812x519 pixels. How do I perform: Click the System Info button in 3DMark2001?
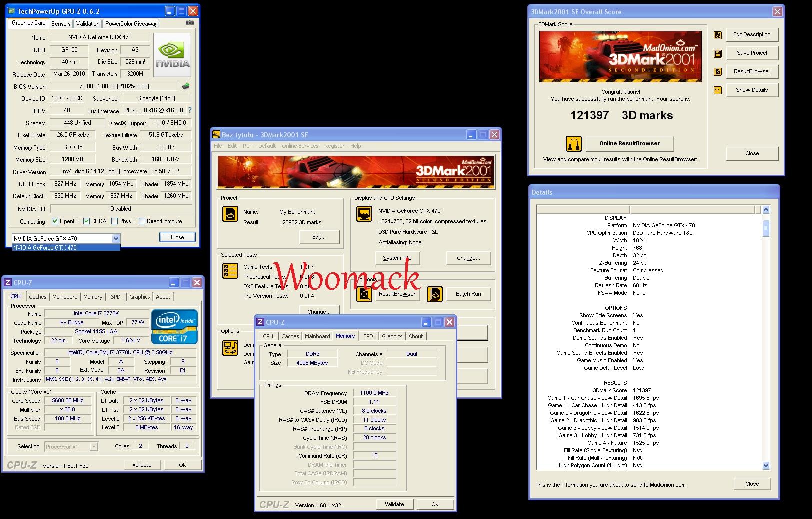[x=397, y=258]
